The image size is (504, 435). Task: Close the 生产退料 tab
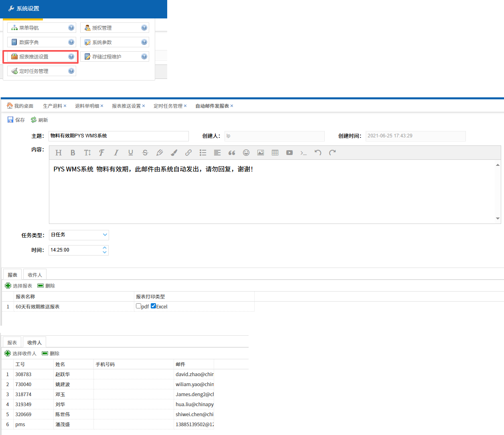tap(65, 106)
